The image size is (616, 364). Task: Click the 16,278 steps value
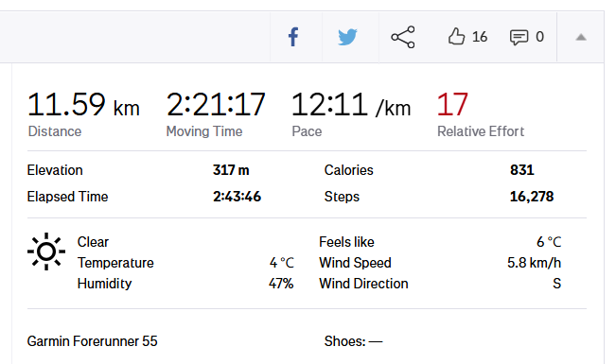pyautogui.click(x=532, y=197)
